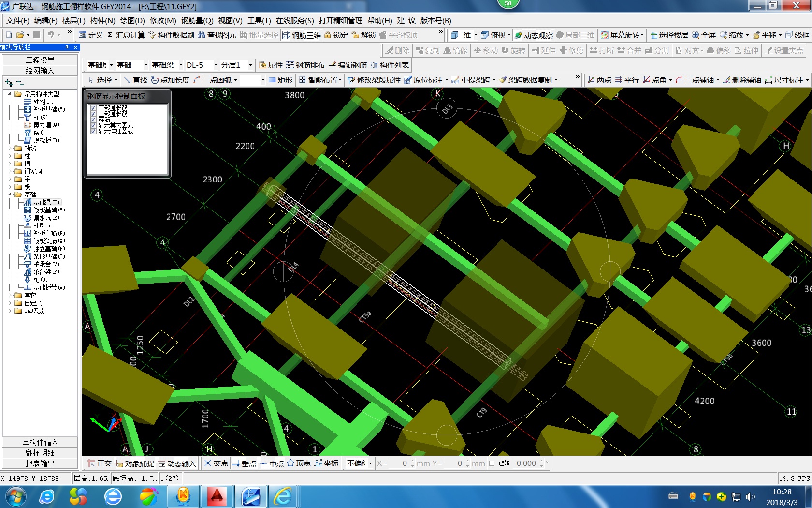Click 构件数据刷 component data brush
812x508 pixels.
coord(171,35)
